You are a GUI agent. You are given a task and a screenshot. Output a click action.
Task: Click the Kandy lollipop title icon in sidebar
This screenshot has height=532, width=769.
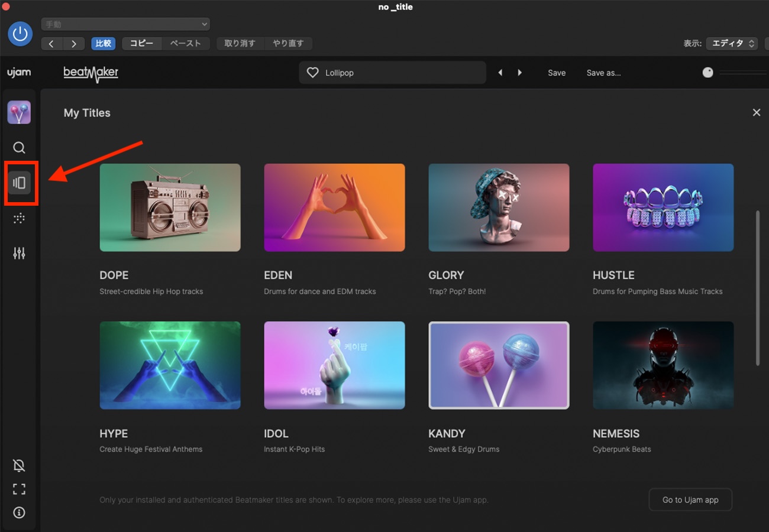[19, 112]
